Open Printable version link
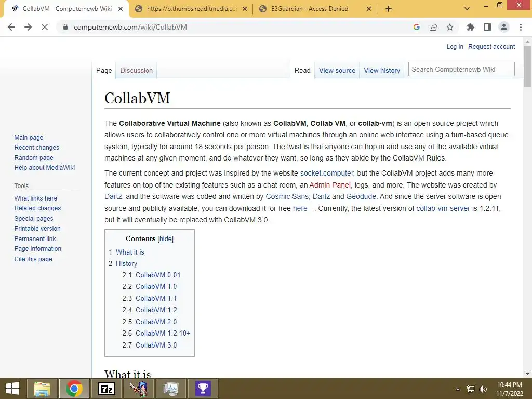This screenshot has height=399, width=532. 37,229
